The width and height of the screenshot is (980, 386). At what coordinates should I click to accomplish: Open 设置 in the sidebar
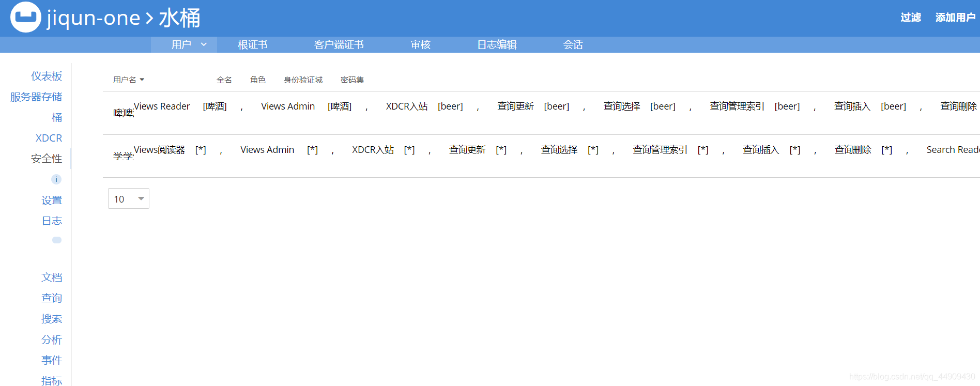[x=52, y=200]
